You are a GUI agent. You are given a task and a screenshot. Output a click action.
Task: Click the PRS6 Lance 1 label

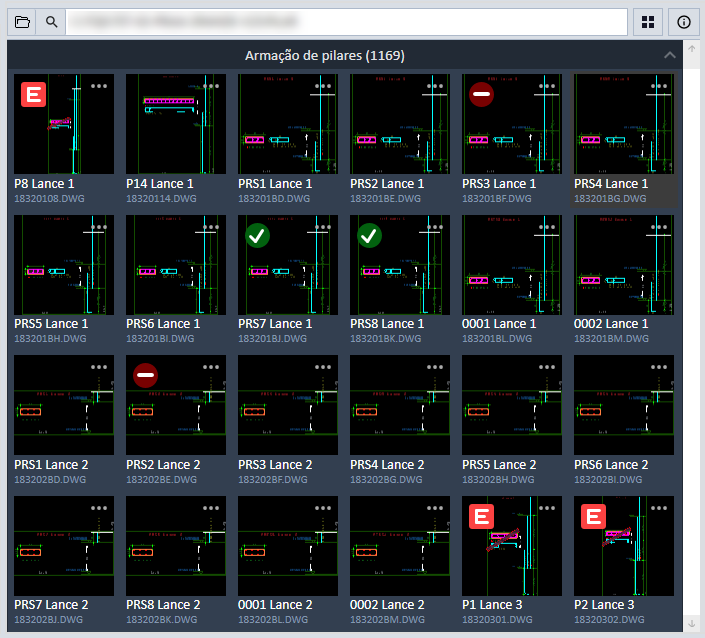(163, 324)
